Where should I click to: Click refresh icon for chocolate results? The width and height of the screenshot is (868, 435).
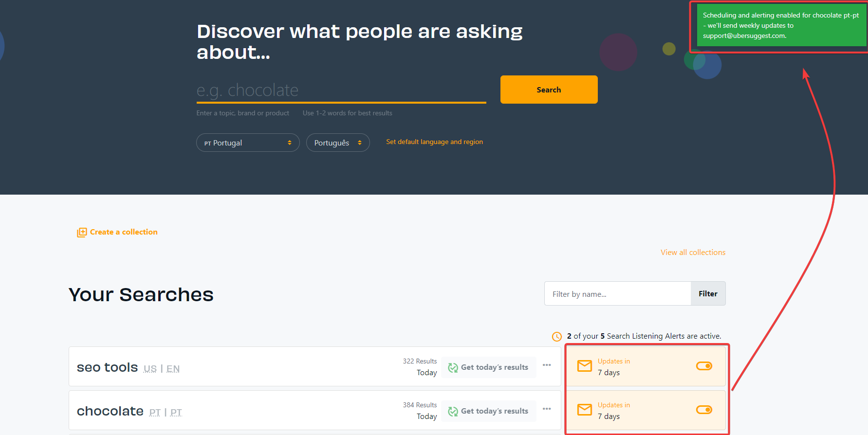[x=453, y=412]
